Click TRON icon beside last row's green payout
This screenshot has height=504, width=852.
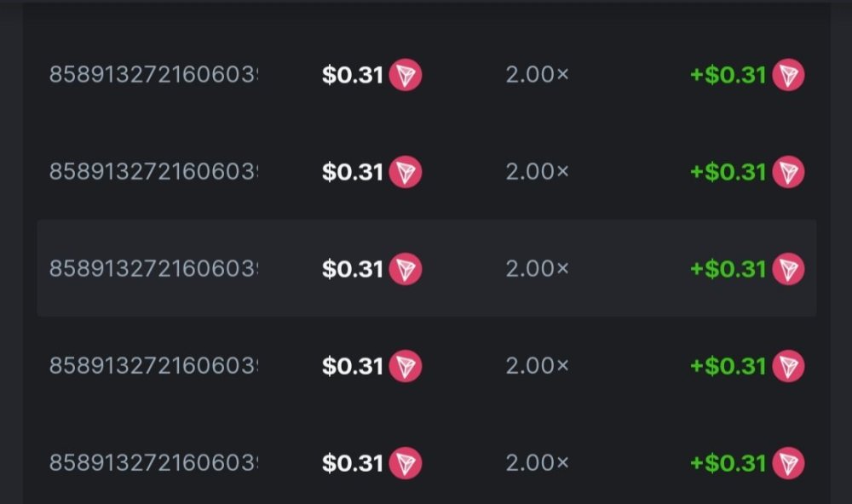(788, 463)
